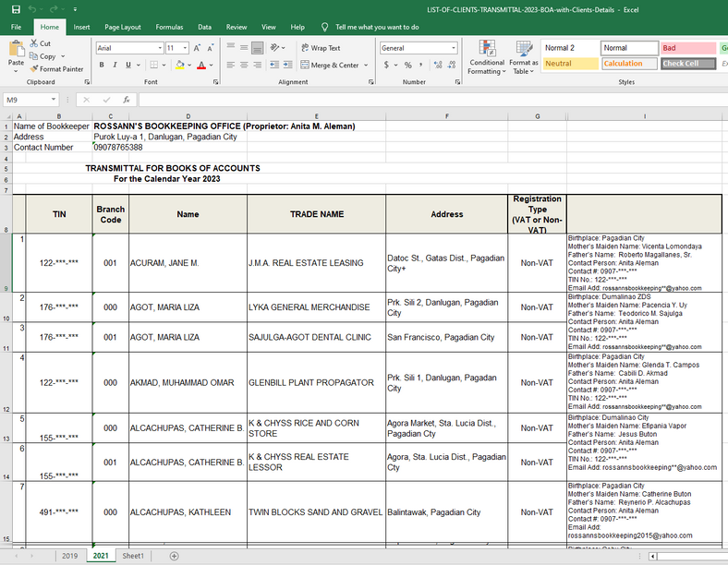Viewport: 728px width, 565px height.
Task: Toggle middle vertical alignment
Action: [244, 47]
